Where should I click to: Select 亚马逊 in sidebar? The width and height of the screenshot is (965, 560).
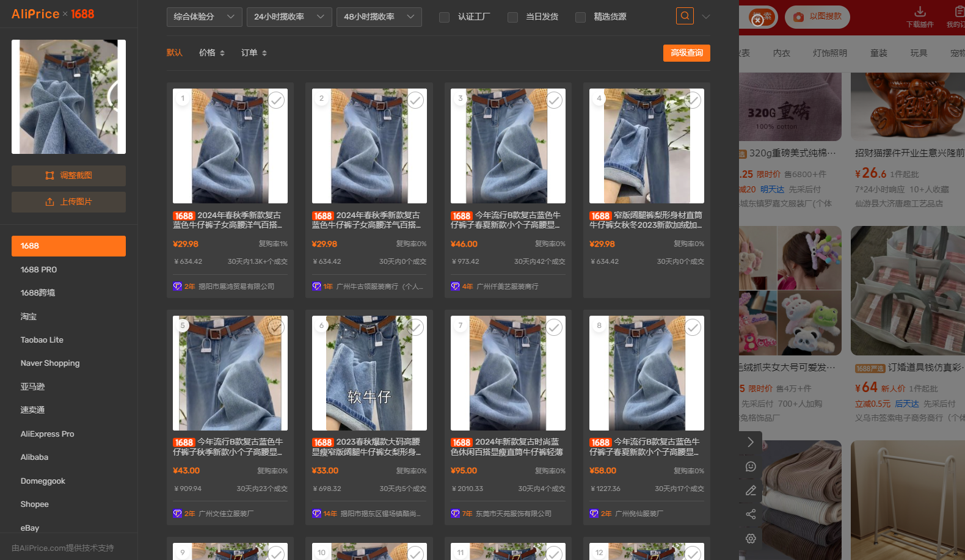point(32,387)
